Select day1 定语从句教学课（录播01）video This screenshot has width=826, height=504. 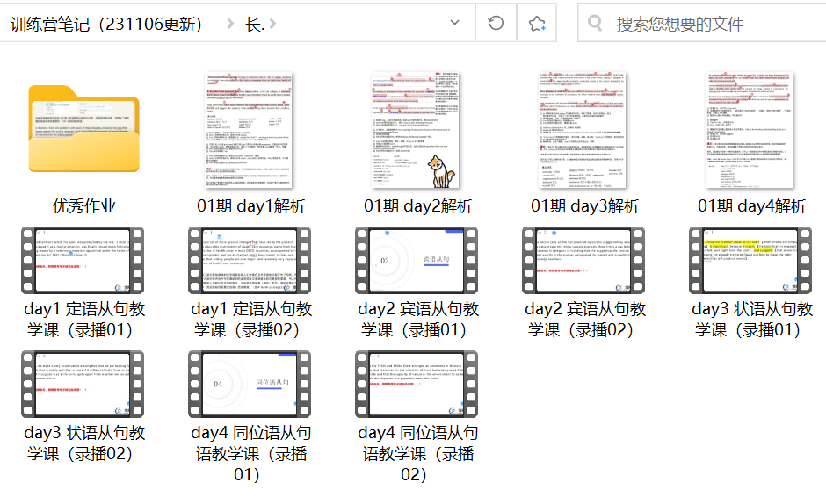83,261
